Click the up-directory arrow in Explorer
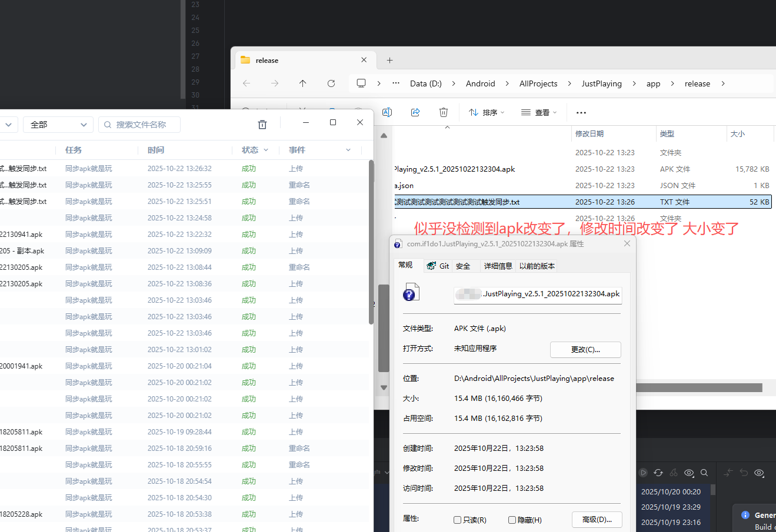Screen dimensions: 776x532 [303, 83]
